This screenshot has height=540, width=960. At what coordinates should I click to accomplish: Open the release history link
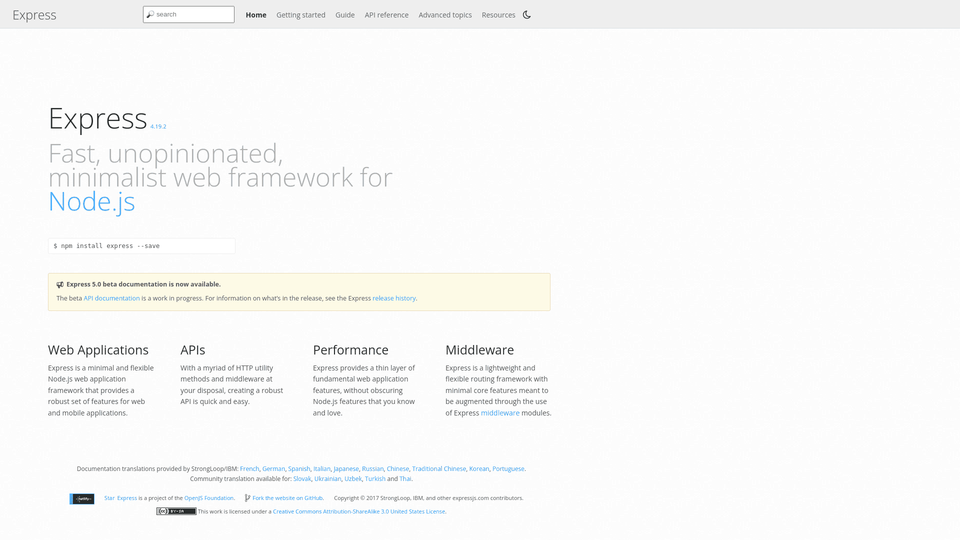(x=394, y=298)
